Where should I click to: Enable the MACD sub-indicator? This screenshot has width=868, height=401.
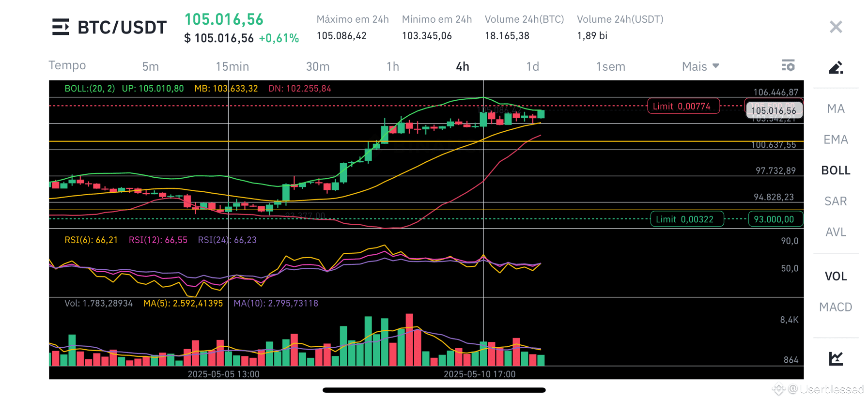[x=836, y=307]
